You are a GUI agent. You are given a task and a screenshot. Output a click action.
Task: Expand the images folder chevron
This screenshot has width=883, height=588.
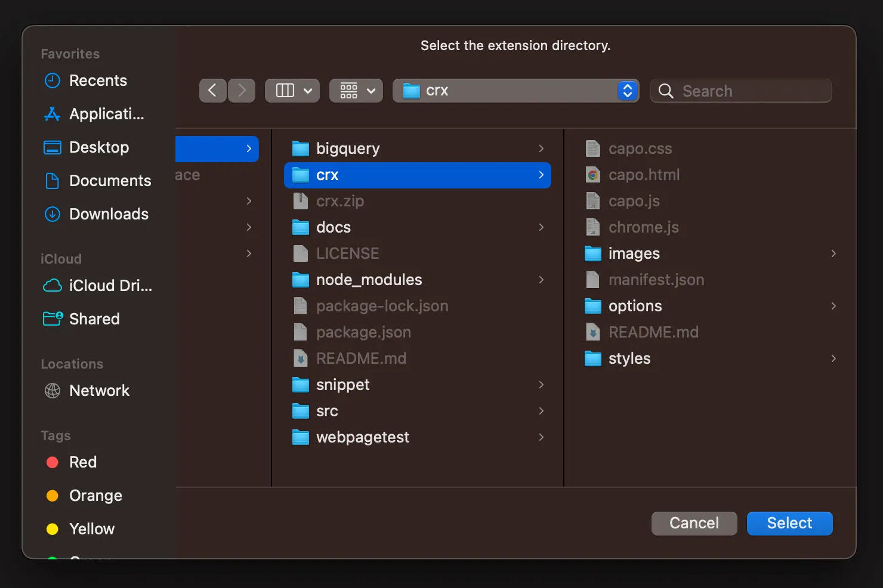point(833,253)
